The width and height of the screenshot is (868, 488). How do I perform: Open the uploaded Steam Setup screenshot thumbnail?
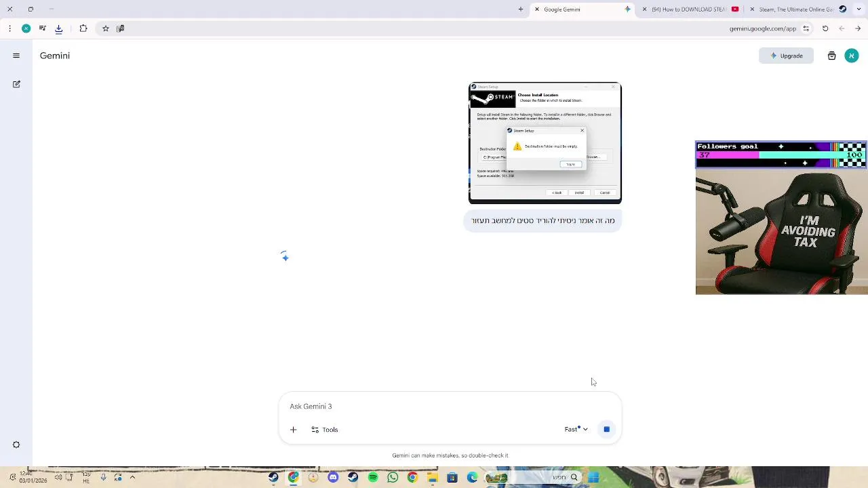545,143
